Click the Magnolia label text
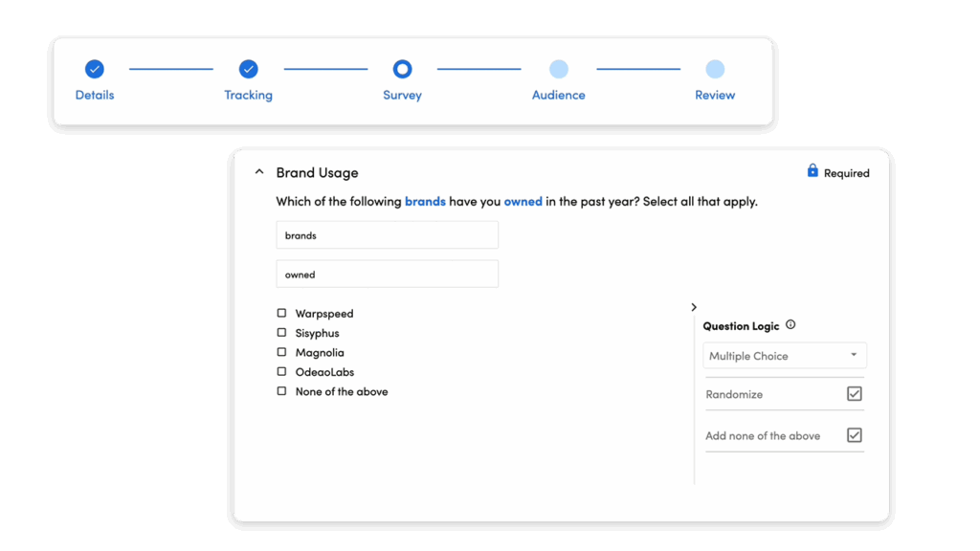 (x=320, y=352)
